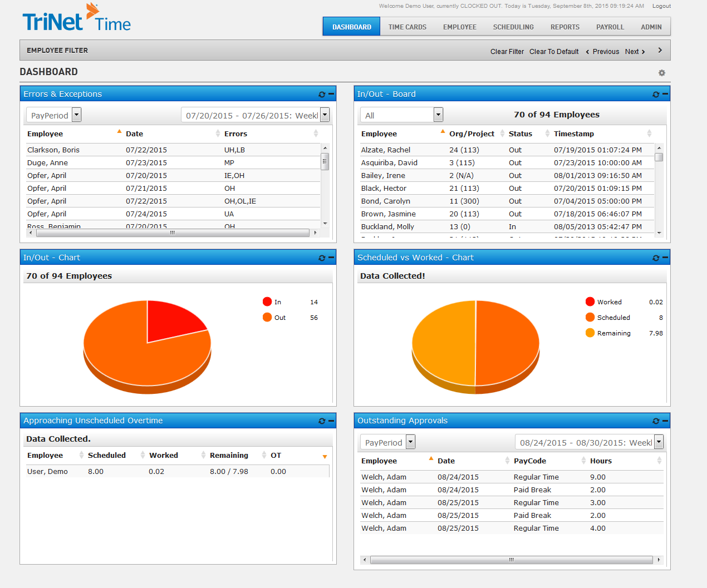
Task: Collapse the In/Out - Chart panel
Action: (330, 257)
